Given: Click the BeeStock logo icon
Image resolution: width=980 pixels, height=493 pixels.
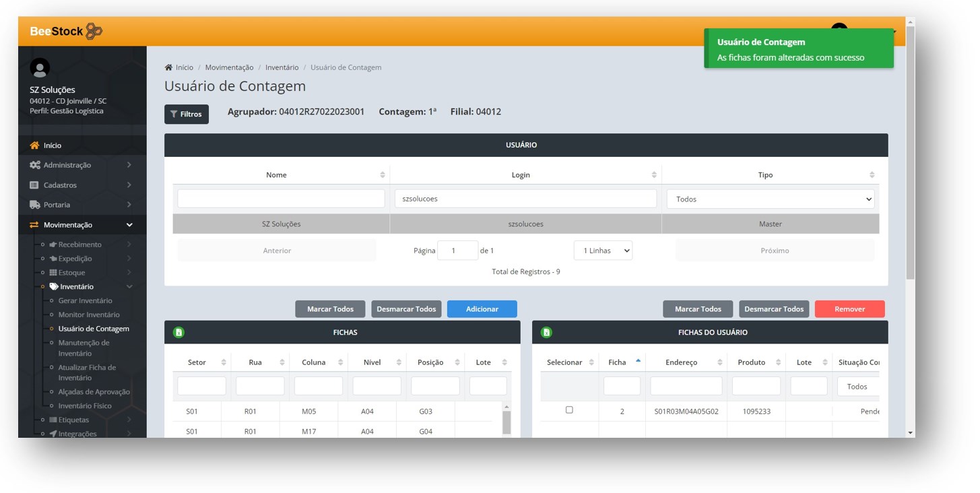Looking at the screenshot, I should 94,32.
